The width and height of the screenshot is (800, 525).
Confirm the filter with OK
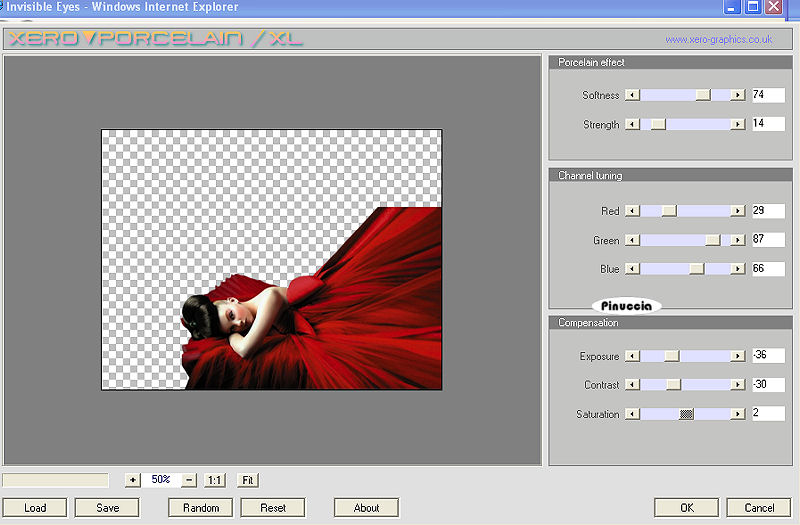(687, 508)
